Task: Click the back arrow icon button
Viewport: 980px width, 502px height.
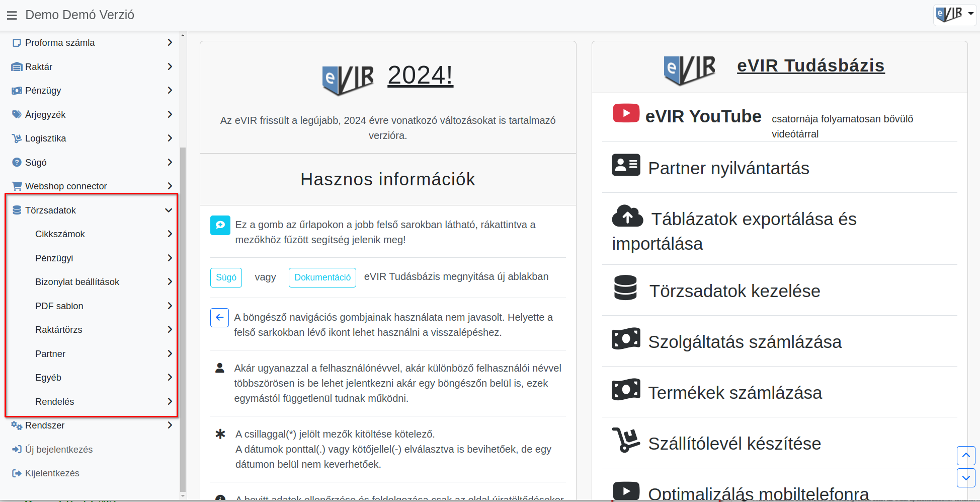Action: click(219, 318)
